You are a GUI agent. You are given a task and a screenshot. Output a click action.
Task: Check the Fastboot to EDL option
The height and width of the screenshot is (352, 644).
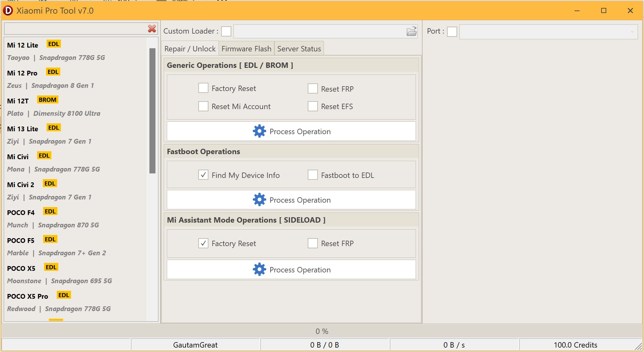[x=313, y=175]
